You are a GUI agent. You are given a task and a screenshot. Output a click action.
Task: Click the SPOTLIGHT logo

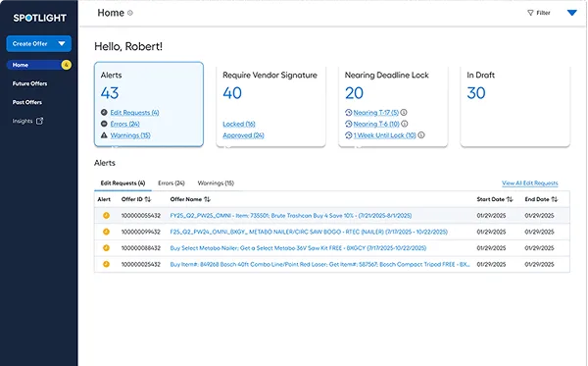(x=39, y=18)
